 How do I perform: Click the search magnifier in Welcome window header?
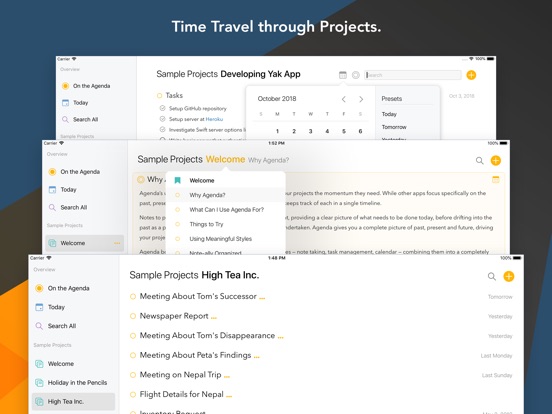coord(479,161)
